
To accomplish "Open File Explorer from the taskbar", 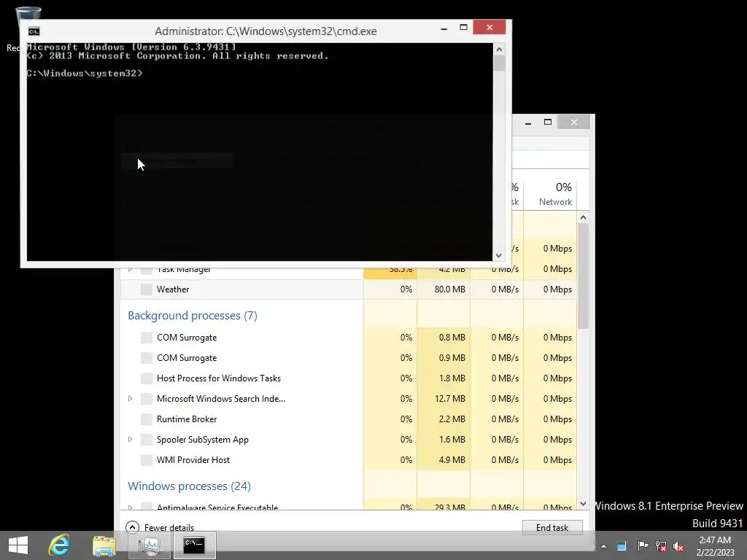I will [x=104, y=545].
